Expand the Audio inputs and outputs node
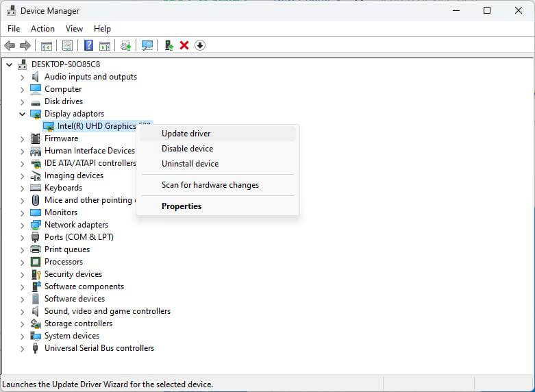535x392 pixels. [x=22, y=77]
